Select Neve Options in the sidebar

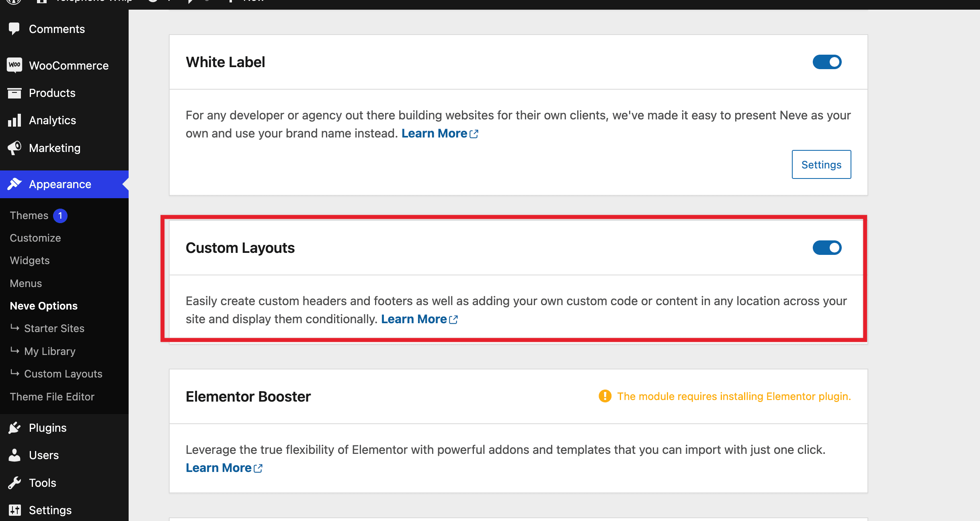coord(43,306)
